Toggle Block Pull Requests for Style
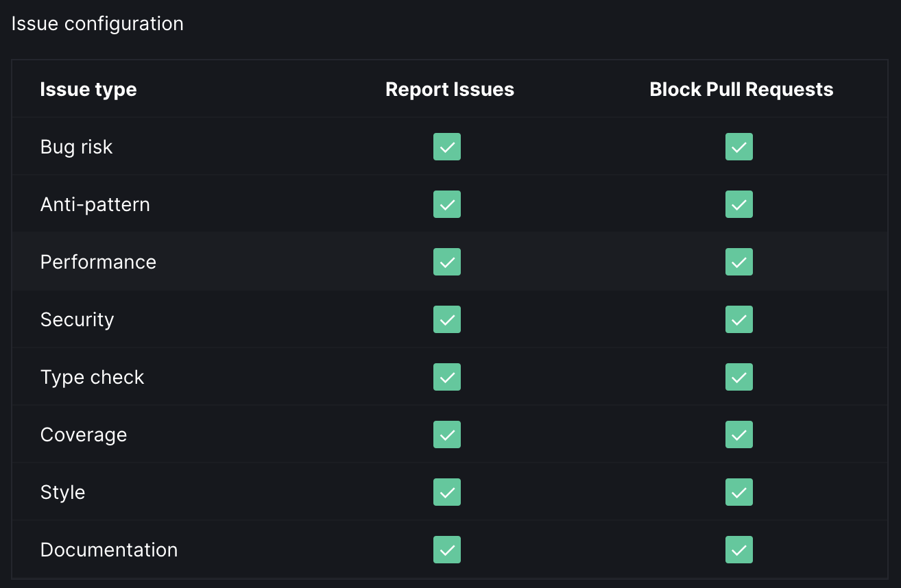This screenshot has width=901, height=588. [738, 491]
